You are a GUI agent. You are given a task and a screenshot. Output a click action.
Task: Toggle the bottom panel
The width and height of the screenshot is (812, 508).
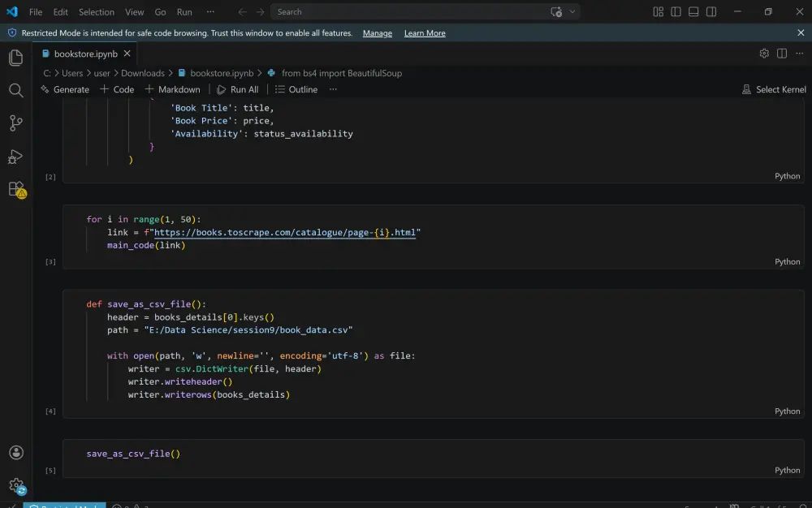coord(693,12)
